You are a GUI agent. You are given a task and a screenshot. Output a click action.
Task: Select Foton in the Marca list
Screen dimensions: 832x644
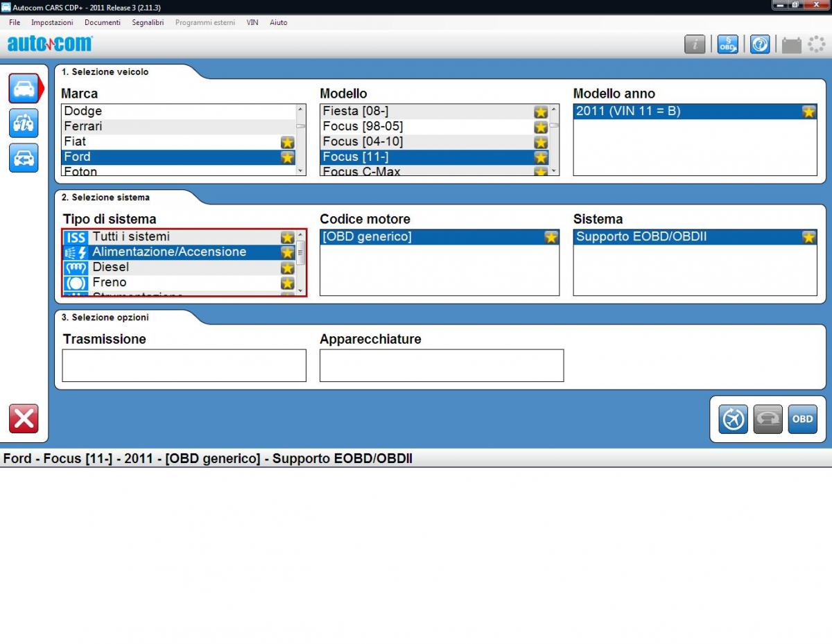tap(179, 171)
